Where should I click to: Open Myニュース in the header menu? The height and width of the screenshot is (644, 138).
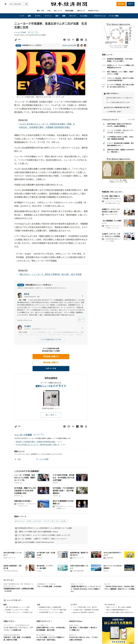(x=58, y=11)
